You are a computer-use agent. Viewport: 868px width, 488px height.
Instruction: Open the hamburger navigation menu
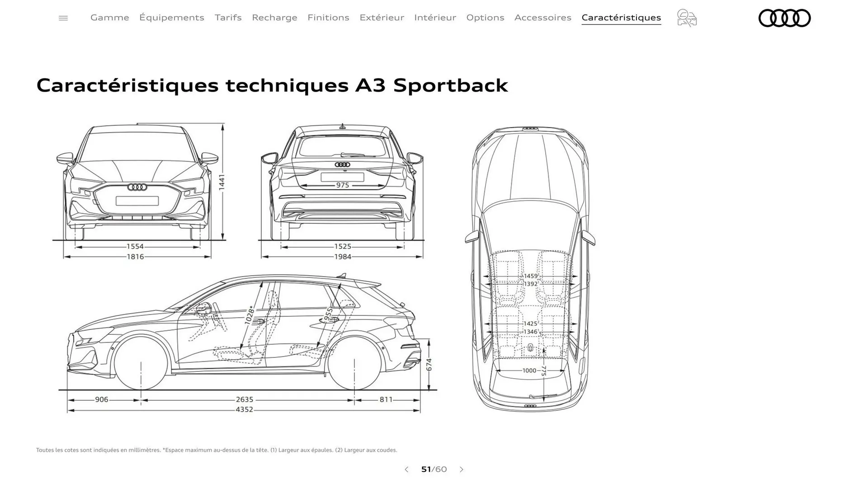coord(63,18)
